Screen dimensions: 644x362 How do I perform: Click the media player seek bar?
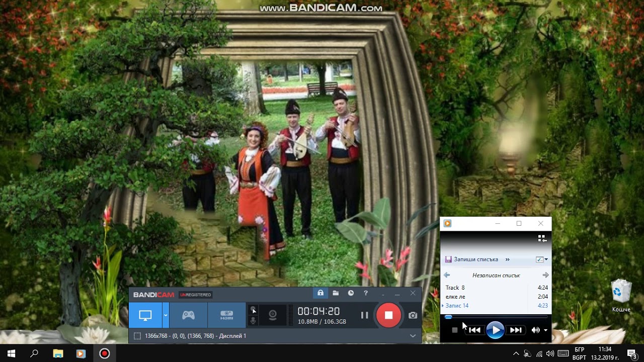496,317
